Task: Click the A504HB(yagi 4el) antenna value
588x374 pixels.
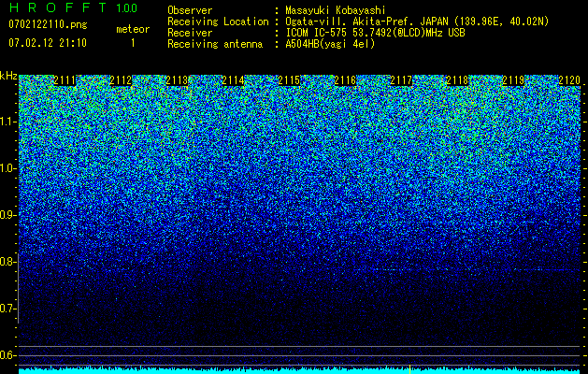Action: [330, 44]
